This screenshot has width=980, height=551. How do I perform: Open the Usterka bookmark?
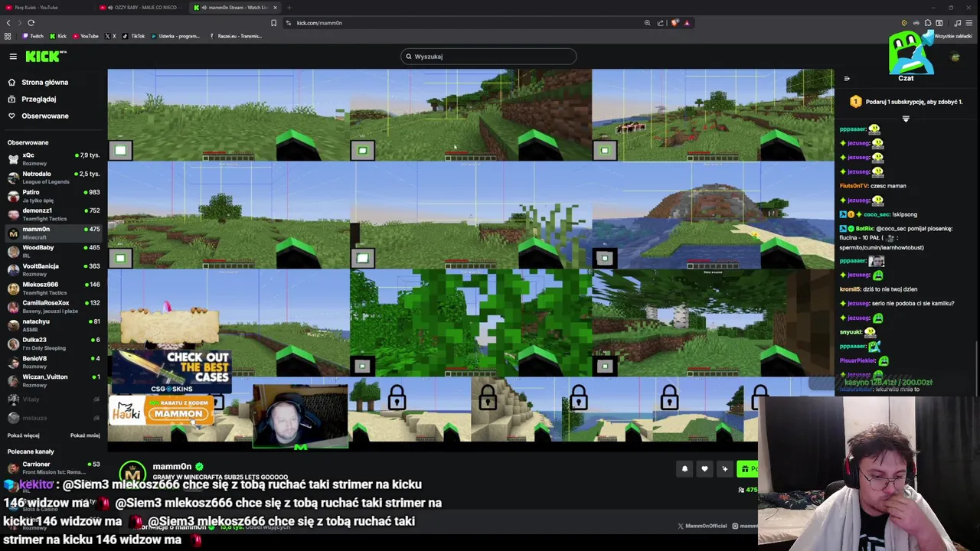[175, 36]
